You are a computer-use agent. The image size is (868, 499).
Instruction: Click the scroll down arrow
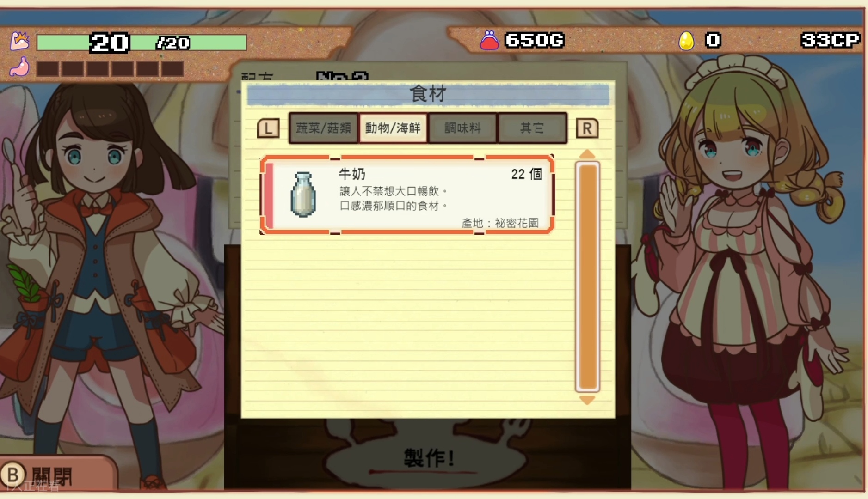pyautogui.click(x=587, y=400)
